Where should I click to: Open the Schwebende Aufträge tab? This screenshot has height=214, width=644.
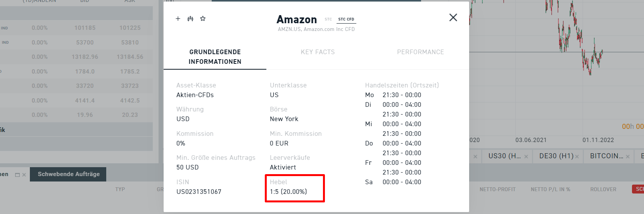[69, 174]
